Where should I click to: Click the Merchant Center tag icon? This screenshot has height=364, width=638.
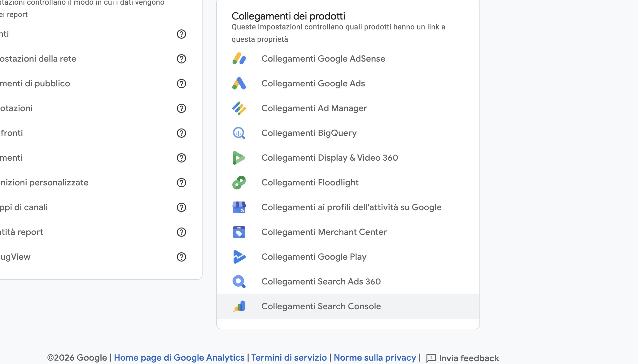239,232
